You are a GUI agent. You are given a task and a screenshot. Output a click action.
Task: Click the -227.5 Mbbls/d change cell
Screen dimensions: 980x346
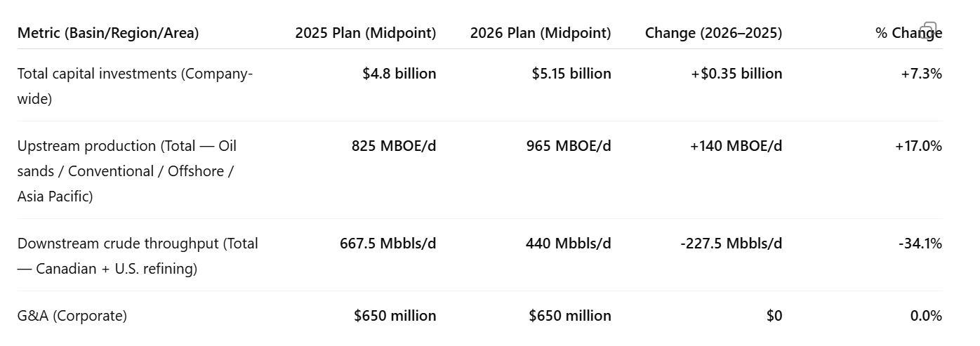pyautogui.click(x=731, y=244)
